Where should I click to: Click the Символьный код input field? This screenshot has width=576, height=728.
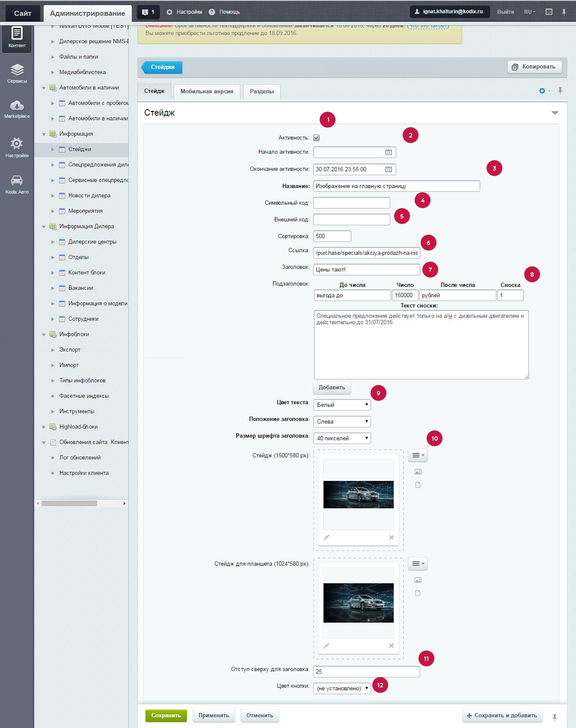click(352, 203)
